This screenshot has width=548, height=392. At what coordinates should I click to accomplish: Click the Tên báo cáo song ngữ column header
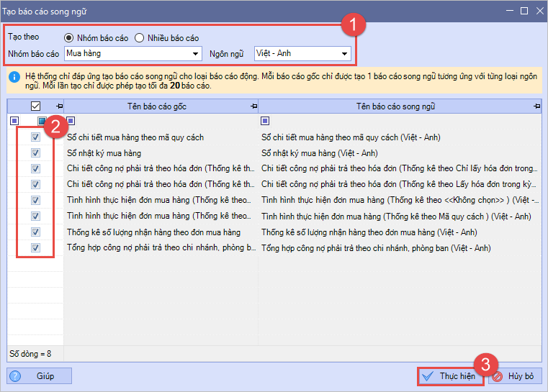point(397,106)
